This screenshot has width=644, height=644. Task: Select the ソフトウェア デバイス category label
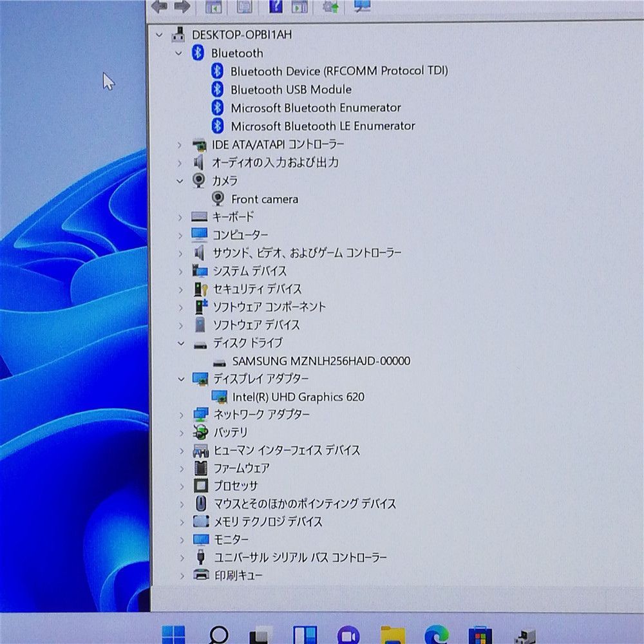tap(256, 325)
